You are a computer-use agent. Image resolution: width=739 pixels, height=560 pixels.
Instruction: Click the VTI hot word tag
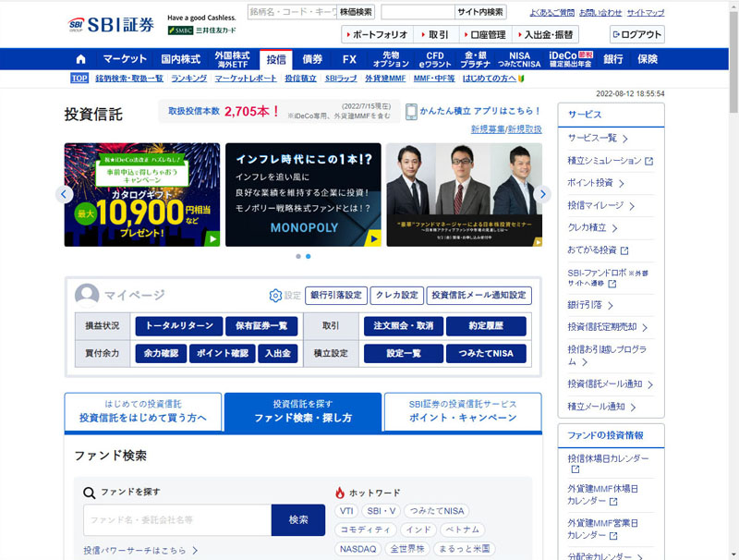click(x=346, y=511)
